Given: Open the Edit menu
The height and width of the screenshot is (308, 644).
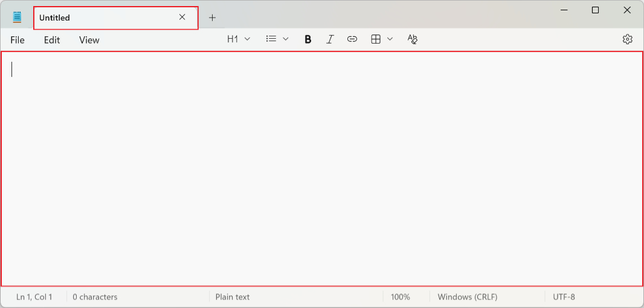Looking at the screenshot, I should point(52,40).
